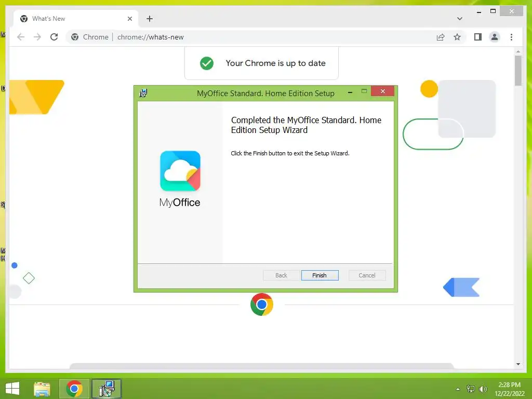Click the taskbar clock showing 2:28 PM

(x=509, y=389)
